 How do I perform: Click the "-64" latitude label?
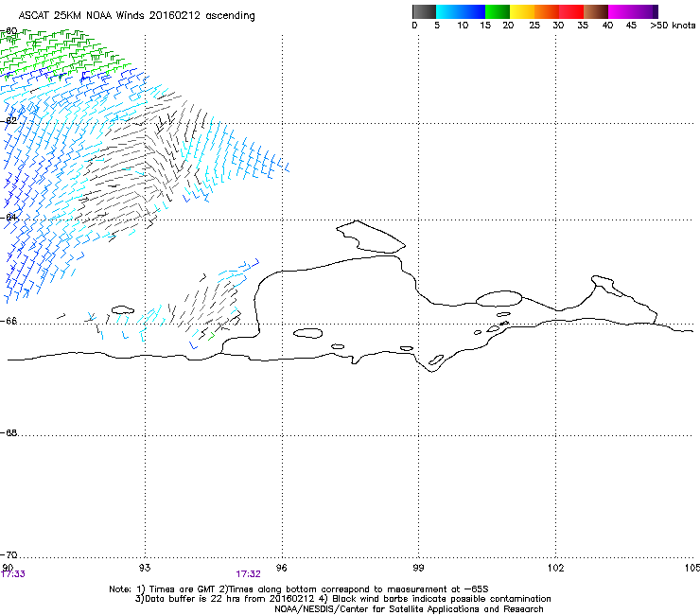coord(9,218)
